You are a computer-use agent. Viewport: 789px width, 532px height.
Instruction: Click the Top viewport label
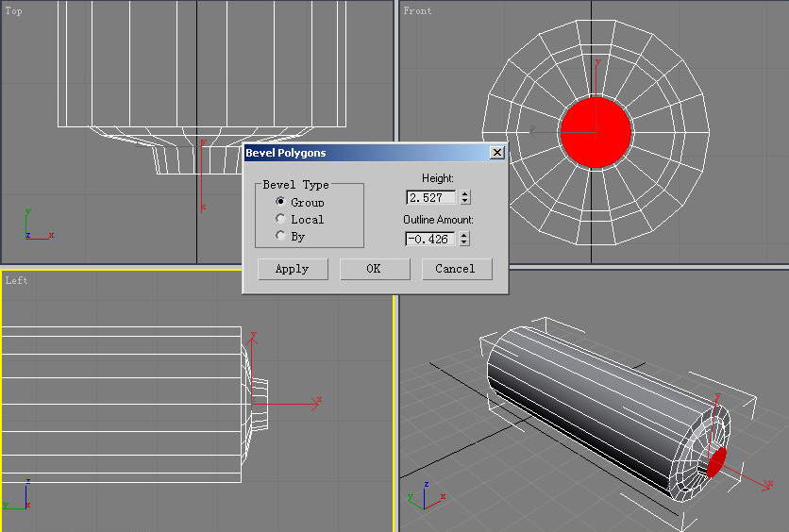14,11
